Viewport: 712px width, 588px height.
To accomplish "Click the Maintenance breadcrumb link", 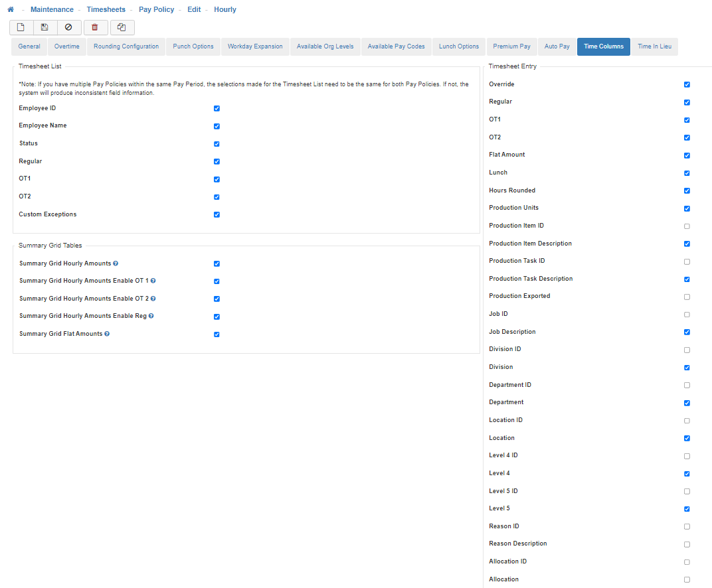I will click(x=52, y=9).
